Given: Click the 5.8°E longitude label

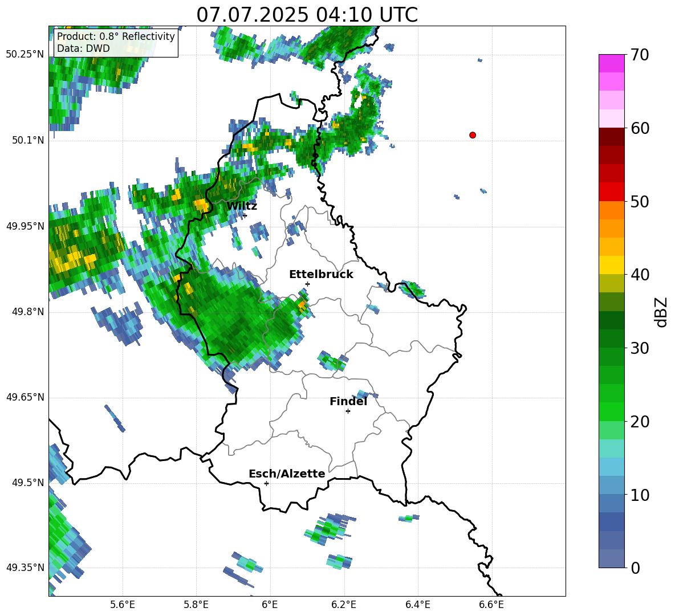Looking at the screenshot, I should (x=196, y=605).
